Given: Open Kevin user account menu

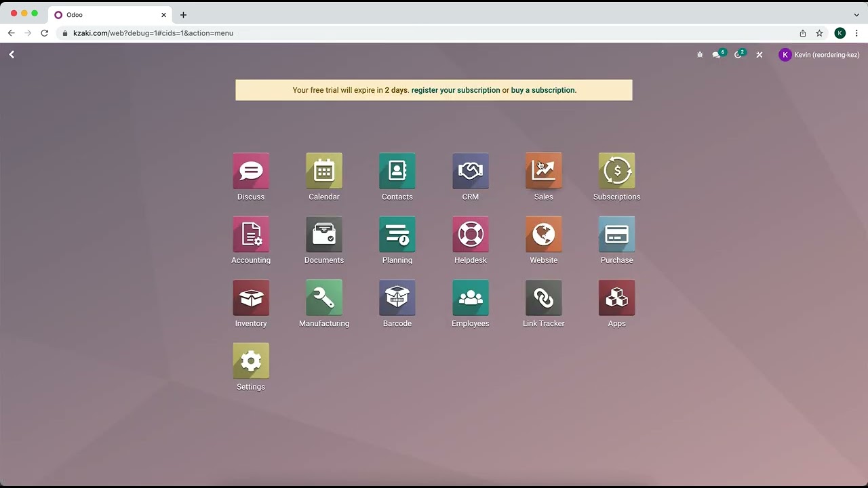Looking at the screenshot, I should (819, 55).
